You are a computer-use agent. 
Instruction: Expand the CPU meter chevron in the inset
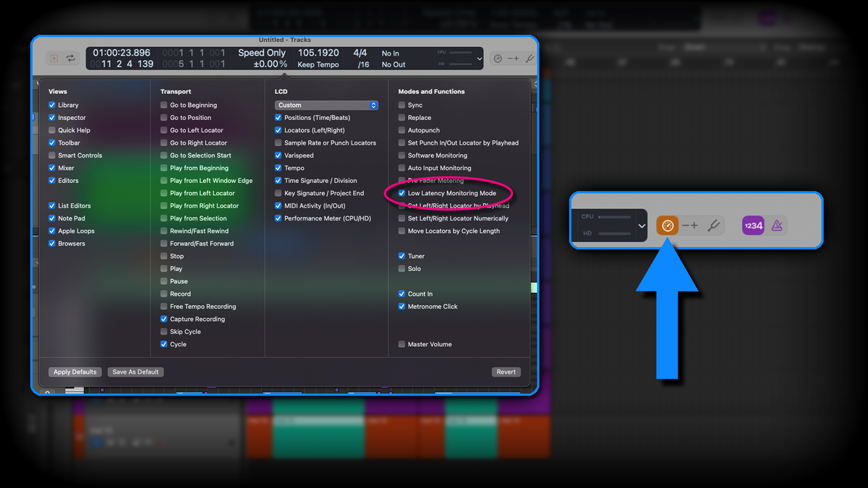pos(642,225)
